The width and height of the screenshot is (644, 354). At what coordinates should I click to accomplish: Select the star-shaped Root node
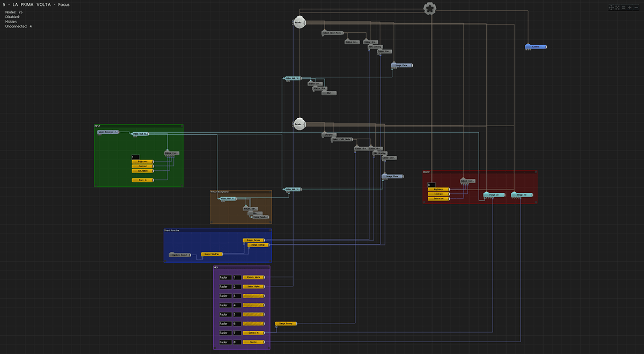[x=429, y=9]
